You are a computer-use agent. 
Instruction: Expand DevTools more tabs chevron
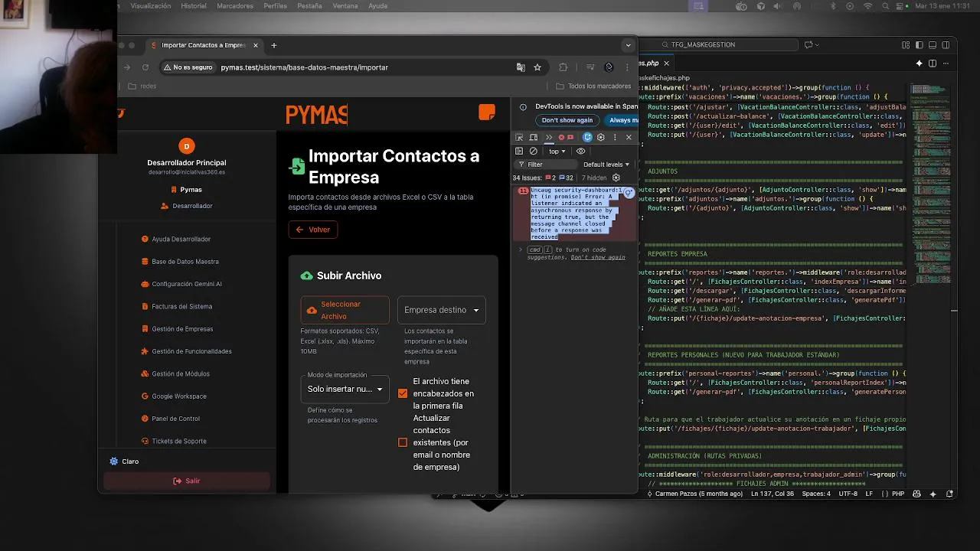[548, 138]
